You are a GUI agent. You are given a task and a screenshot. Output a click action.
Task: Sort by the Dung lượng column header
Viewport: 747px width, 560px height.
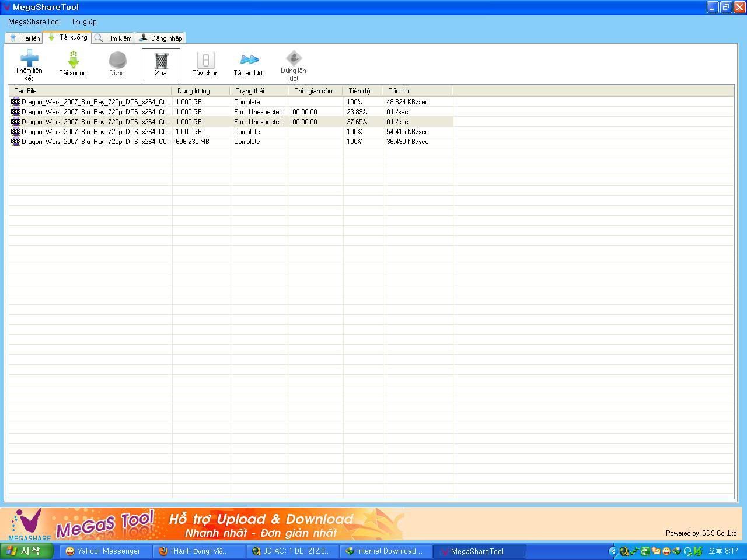(x=201, y=90)
